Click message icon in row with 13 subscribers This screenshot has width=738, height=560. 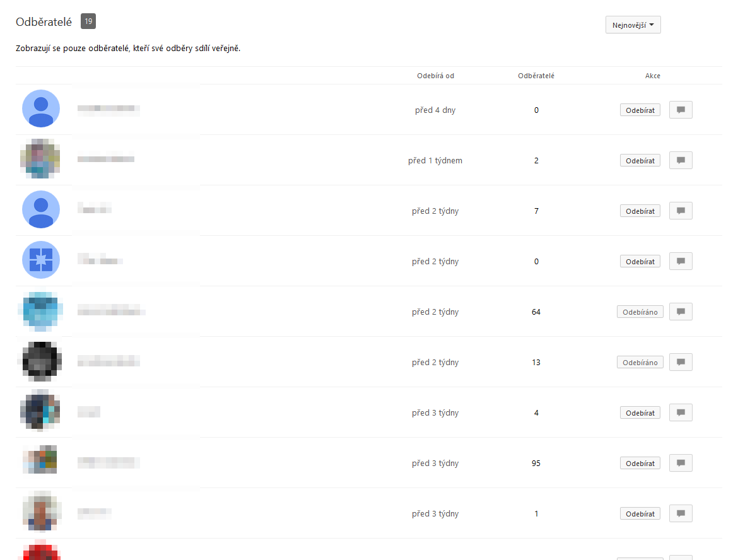pyautogui.click(x=681, y=363)
